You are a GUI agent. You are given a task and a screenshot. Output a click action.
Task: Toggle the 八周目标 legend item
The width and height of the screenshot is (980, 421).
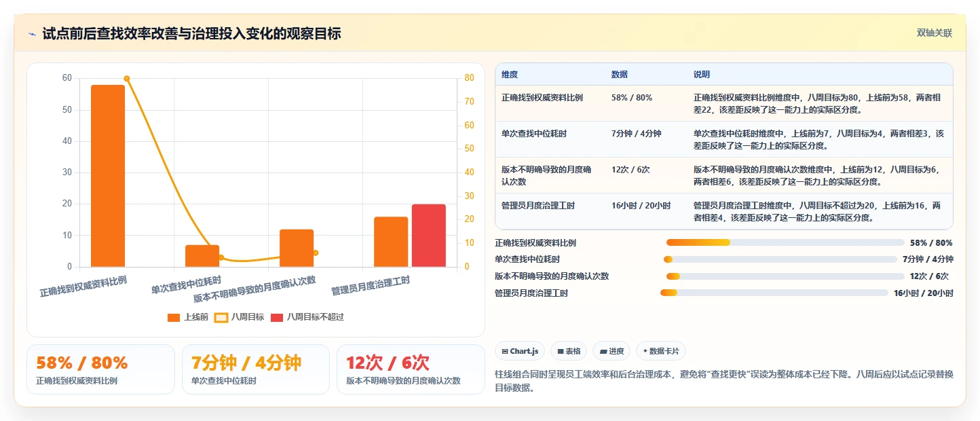[239, 317]
